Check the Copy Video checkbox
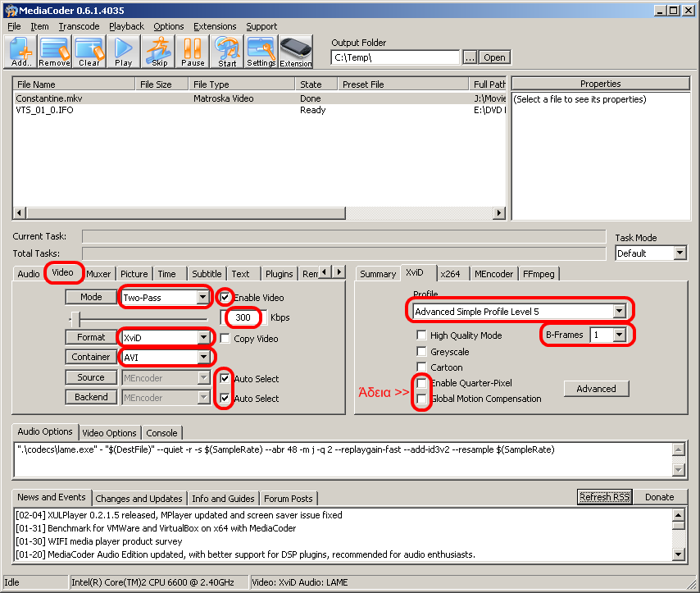The height and width of the screenshot is (593, 700). [225, 338]
